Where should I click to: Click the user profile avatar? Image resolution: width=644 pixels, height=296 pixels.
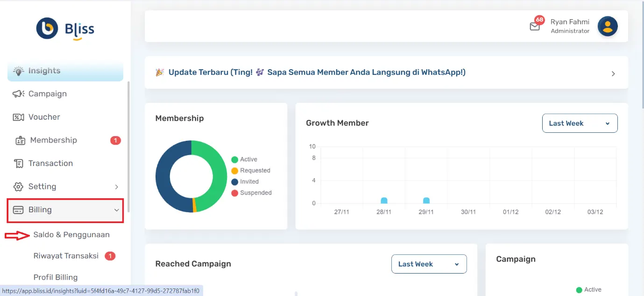(608, 26)
